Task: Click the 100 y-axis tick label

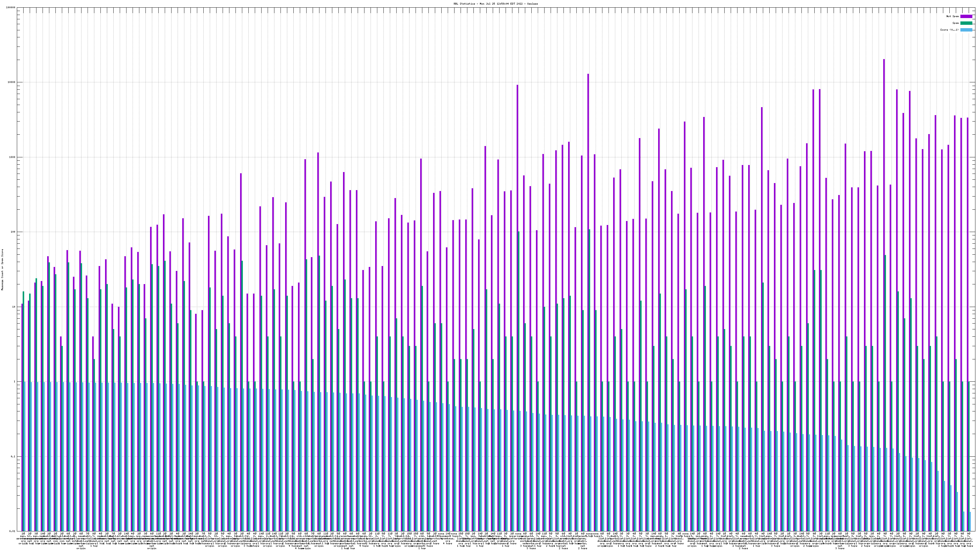Action: pos(13,232)
